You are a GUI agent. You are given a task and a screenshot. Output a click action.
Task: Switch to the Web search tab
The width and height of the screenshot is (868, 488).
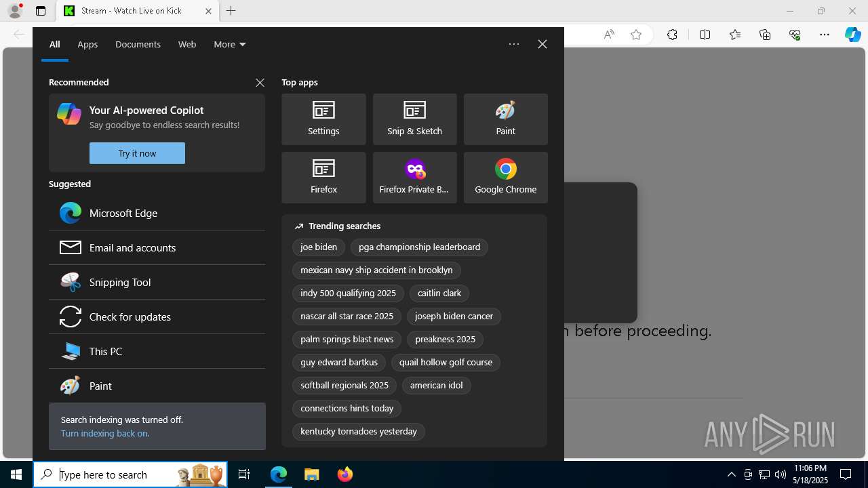pos(187,44)
